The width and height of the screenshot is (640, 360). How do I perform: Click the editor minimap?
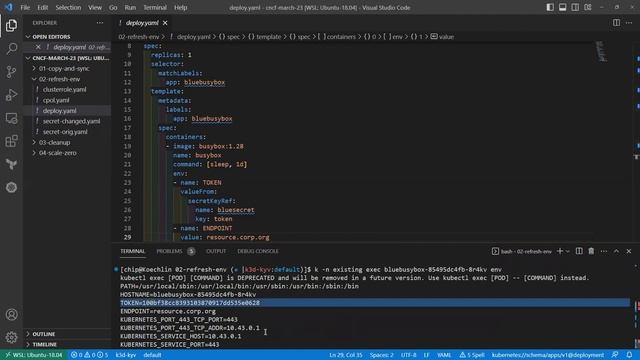[x=601, y=51]
